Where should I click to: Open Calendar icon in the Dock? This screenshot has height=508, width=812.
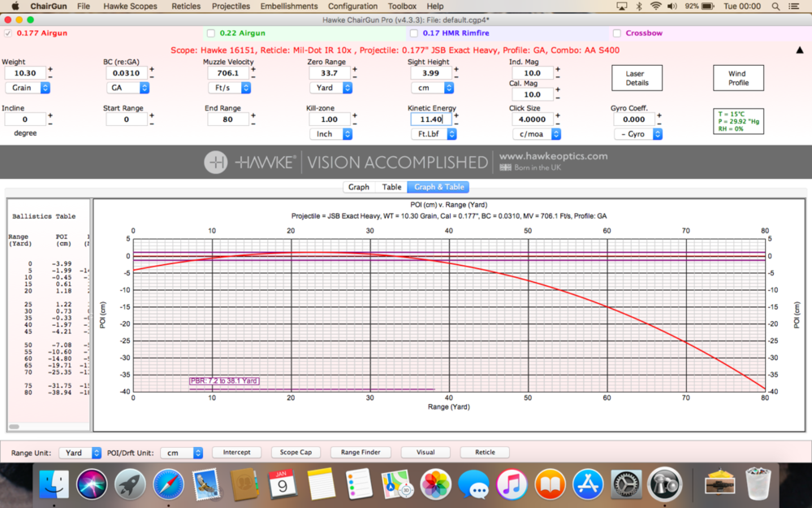(283, 484)
